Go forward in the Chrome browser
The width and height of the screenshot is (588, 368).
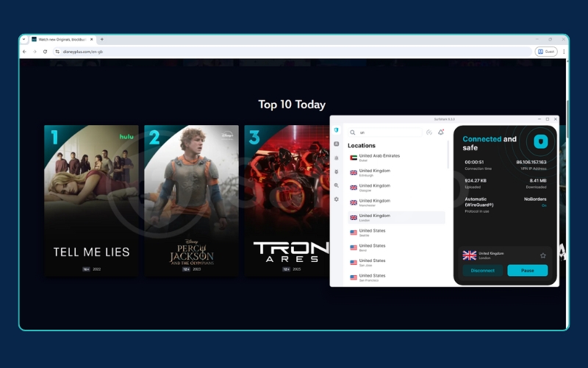[35, 52]
